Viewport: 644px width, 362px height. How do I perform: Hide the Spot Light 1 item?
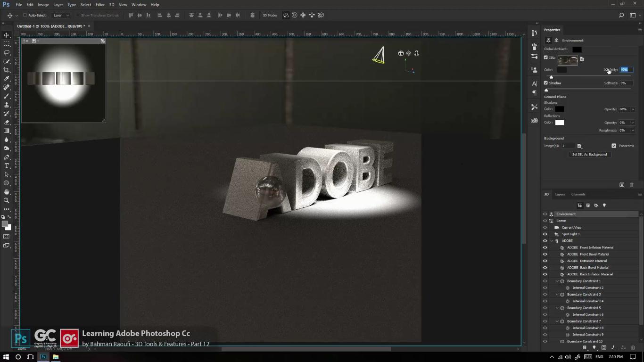[x=545, y=234]
